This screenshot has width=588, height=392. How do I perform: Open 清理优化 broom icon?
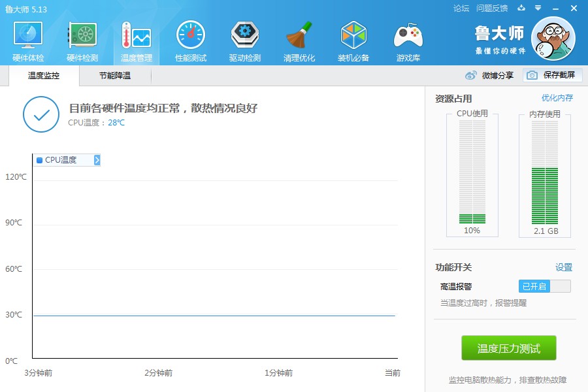[x=299, y=35]
